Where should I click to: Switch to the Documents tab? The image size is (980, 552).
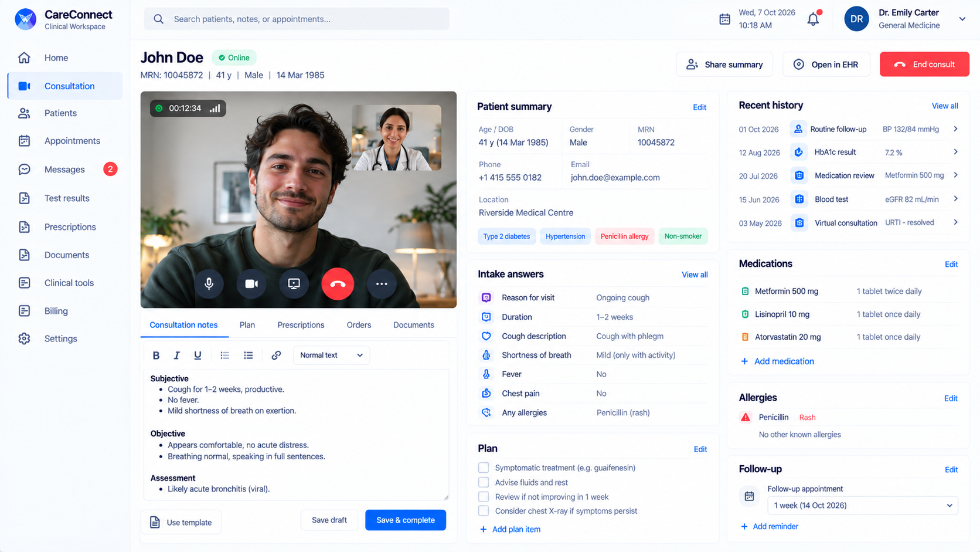pyautogui.click(x=414, y=325)
